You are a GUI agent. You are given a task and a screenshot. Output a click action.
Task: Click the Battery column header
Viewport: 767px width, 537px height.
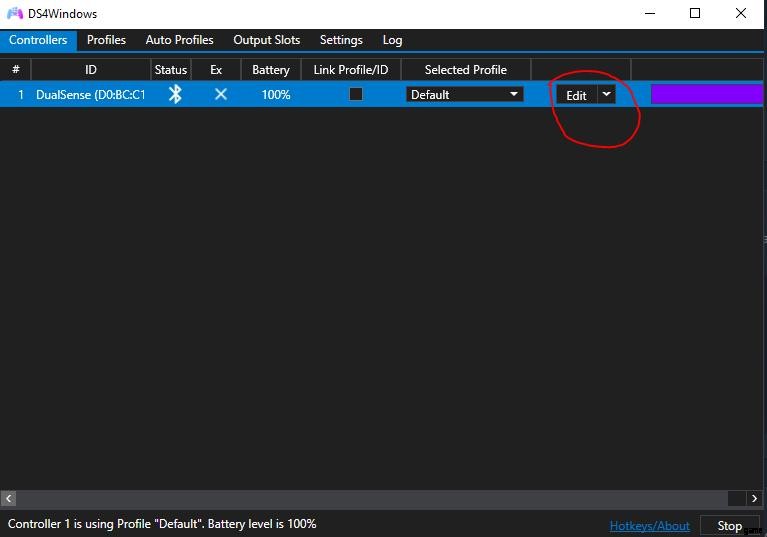point(270,70)
